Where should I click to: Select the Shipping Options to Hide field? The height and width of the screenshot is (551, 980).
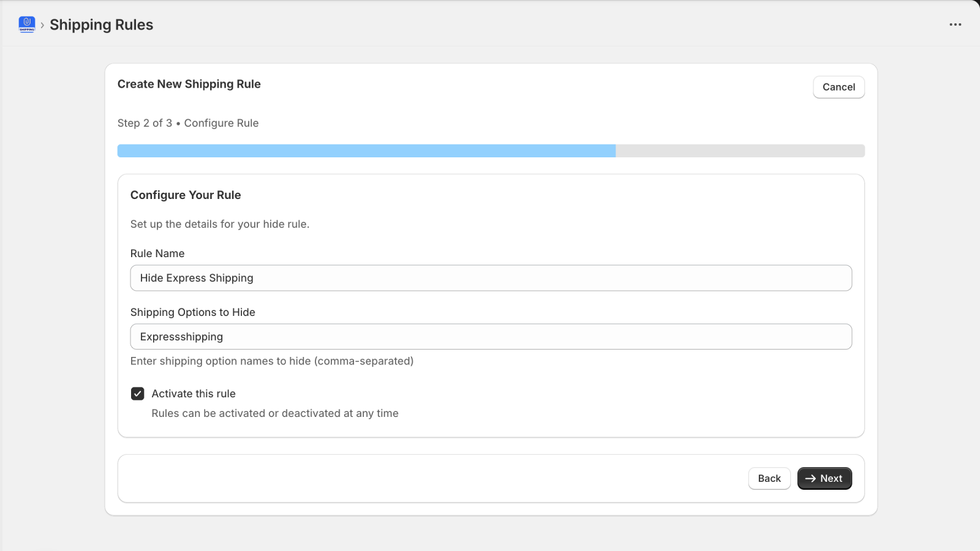tap(490, 336)
